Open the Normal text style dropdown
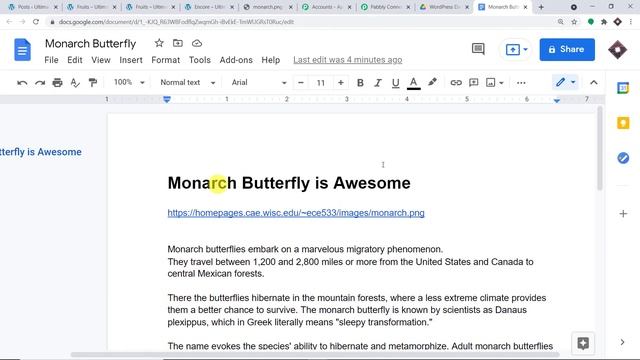Image resolution: width=640 pixels, height=360 pixels. point(187,82)
